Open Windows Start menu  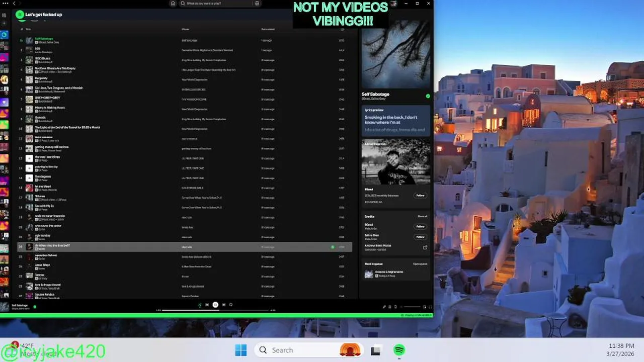pos(241,350)
